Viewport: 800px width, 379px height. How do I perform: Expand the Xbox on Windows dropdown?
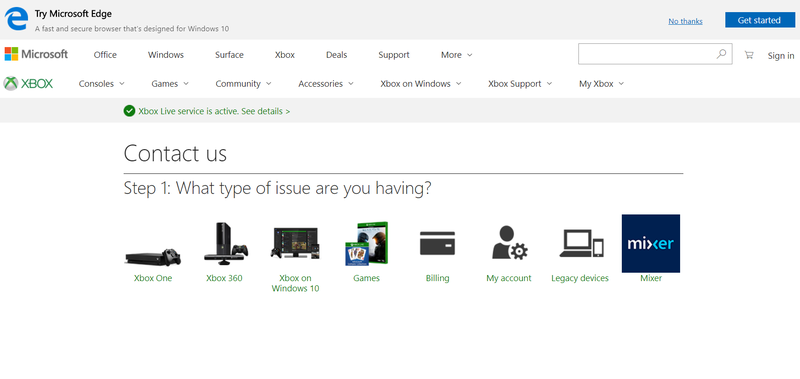[x=421, y=84]
